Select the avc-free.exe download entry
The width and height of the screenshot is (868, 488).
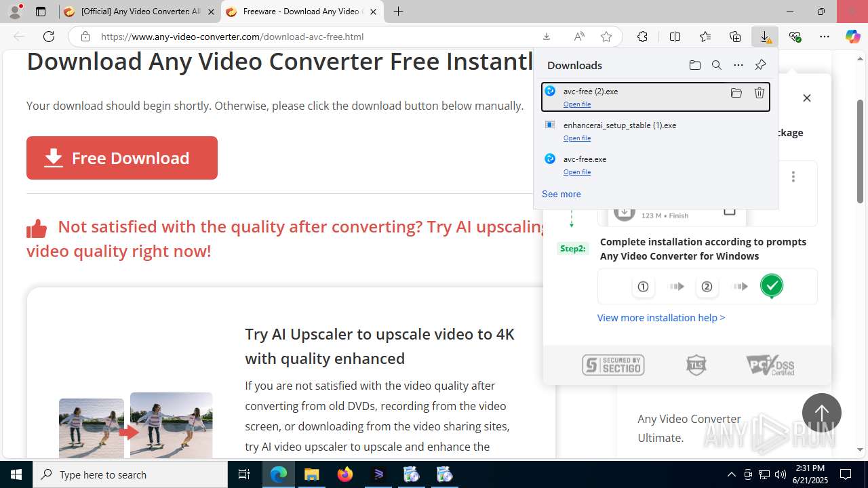pos(656,165)
